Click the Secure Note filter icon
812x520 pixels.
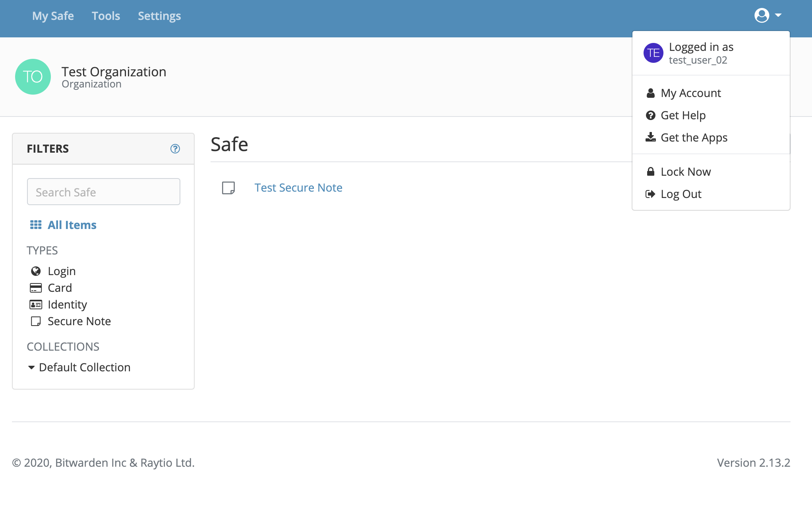36,321
